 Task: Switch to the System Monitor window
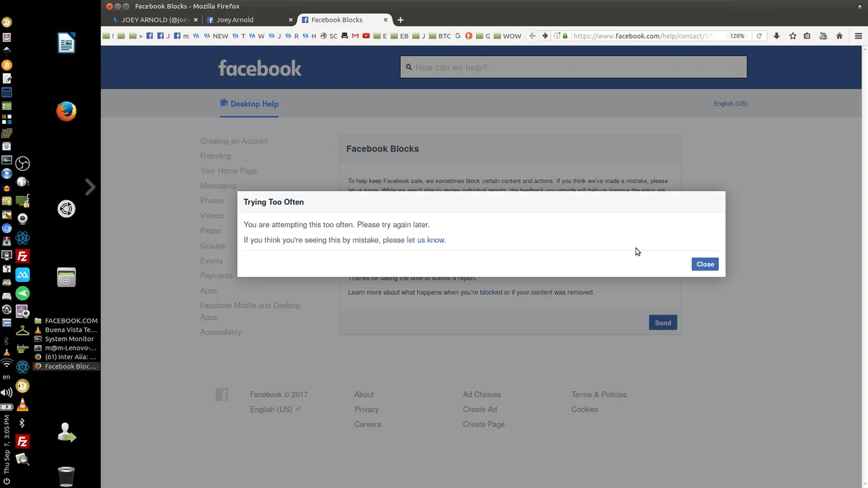(x=66, y=339)
